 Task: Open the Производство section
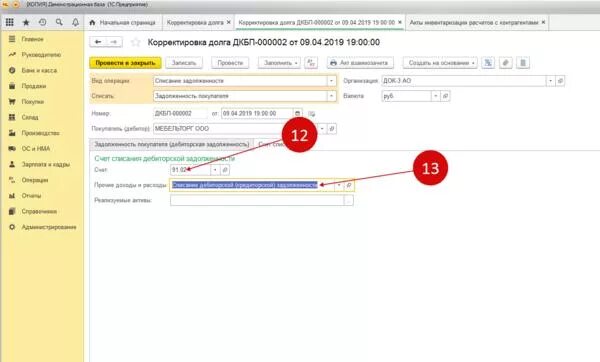40,133
